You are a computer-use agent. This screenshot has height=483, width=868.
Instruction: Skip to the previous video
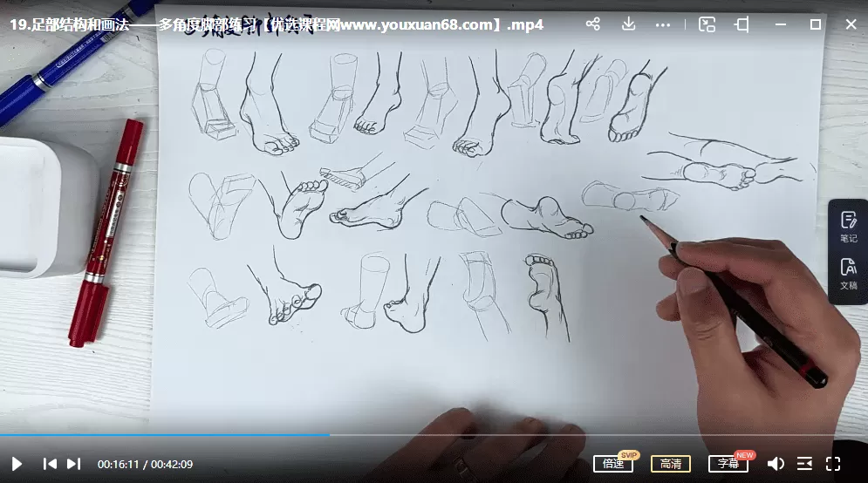click(51, 464)
